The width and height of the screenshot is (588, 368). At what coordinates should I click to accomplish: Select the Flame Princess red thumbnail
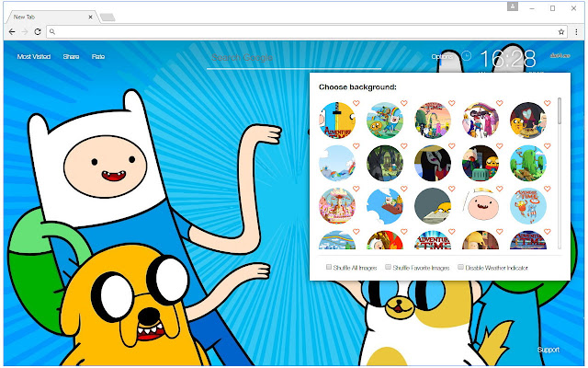click(385, 240)
